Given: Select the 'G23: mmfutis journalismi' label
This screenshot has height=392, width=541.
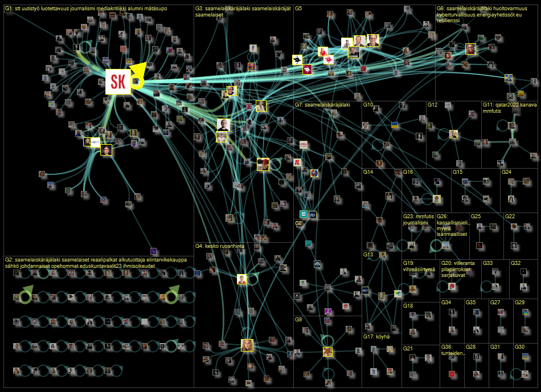Looking at the screenshot, I should point(418,219).
